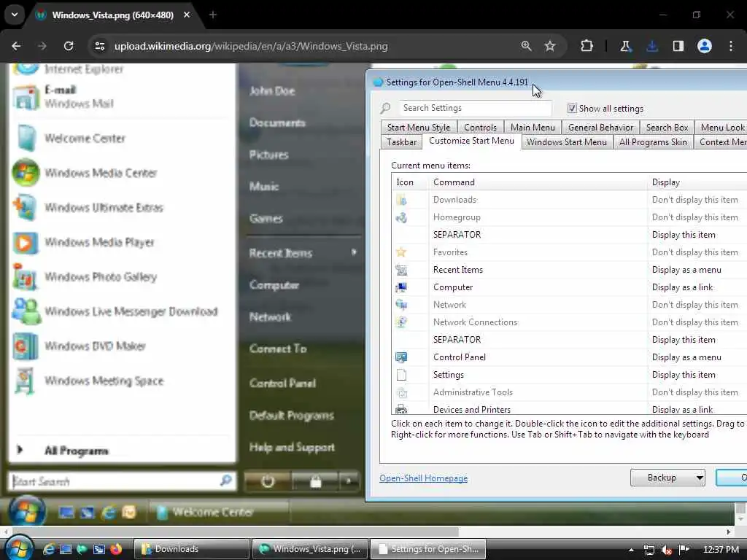
Task: Click the Devices and Printers row icon
Action: pyautogui.click(x=401, y=409)
